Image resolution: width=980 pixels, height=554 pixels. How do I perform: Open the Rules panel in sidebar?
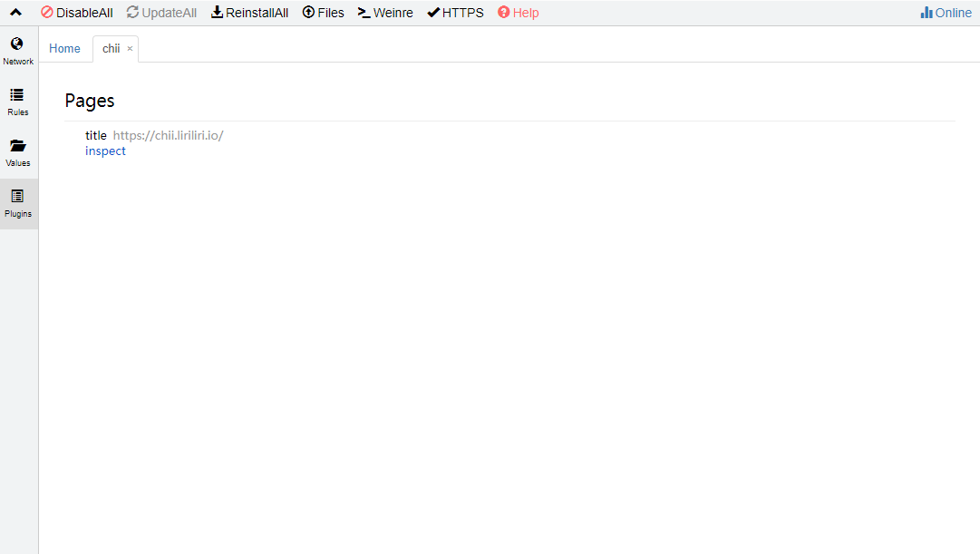point(18,102)
